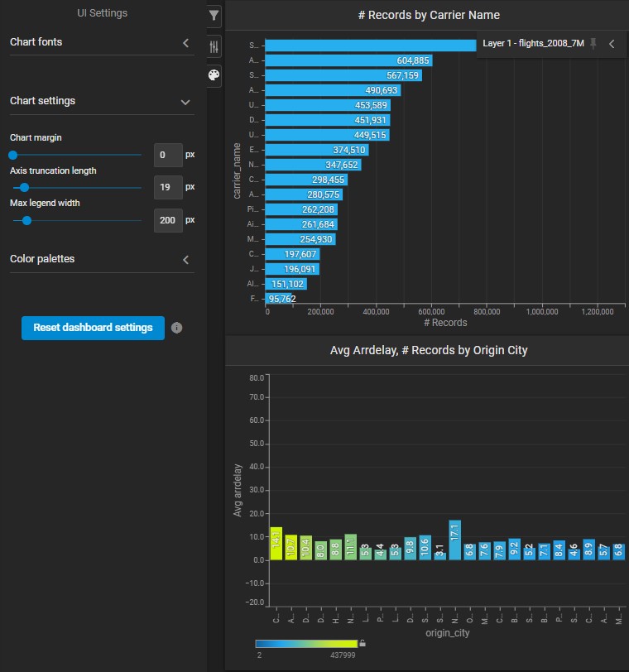The image size is (629, 672).
Task: Click the Max legend width slider handle
Action: click(x=27, y=220)
